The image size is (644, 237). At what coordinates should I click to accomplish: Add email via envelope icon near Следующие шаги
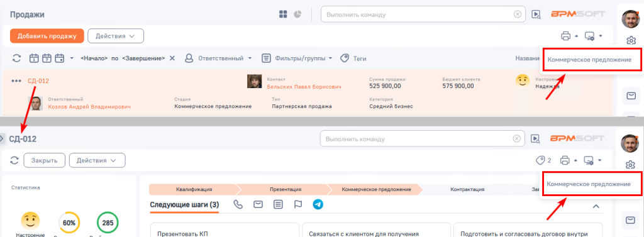click(258, 204)
